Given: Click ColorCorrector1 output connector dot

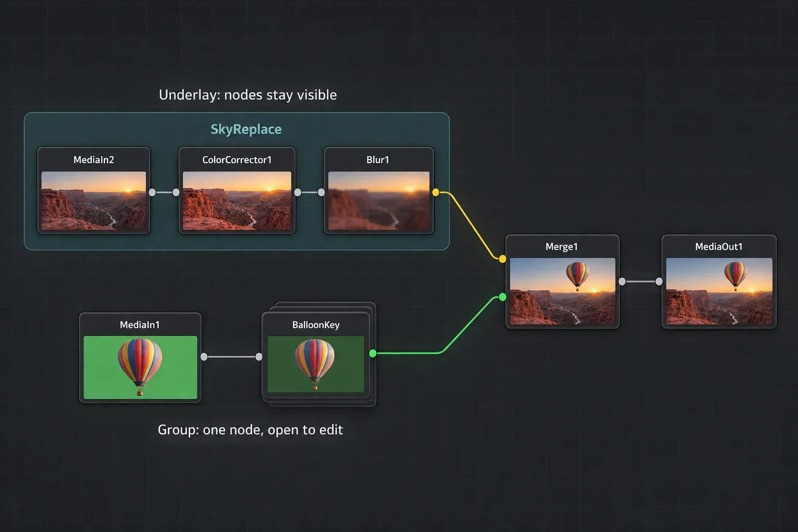Looking at the screenshot, I should [x=298, y=192].
